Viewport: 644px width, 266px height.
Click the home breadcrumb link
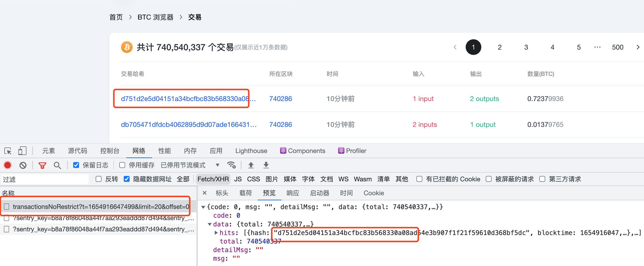(116, 17)
